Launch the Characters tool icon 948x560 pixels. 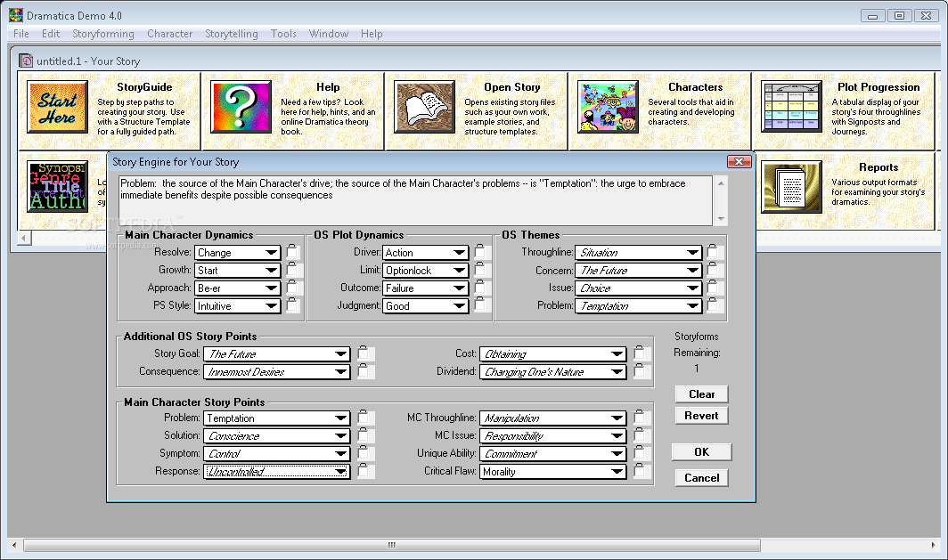pyautogui.click(x=609, y=107)
